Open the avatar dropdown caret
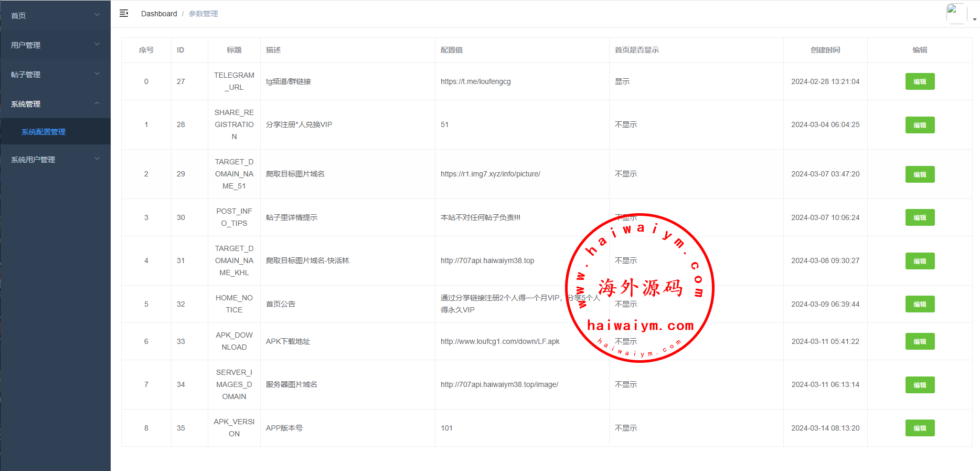980x471 pixels. pos(974,19)
